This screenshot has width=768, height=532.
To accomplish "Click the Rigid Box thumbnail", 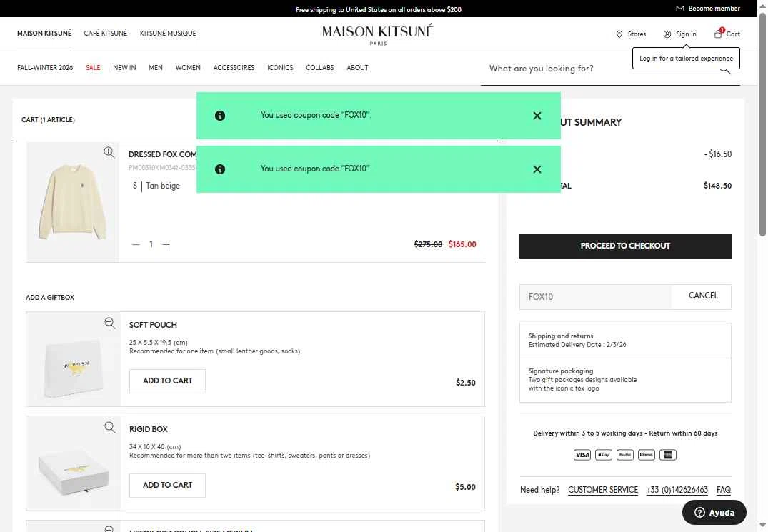I will (x=74, y=463).
